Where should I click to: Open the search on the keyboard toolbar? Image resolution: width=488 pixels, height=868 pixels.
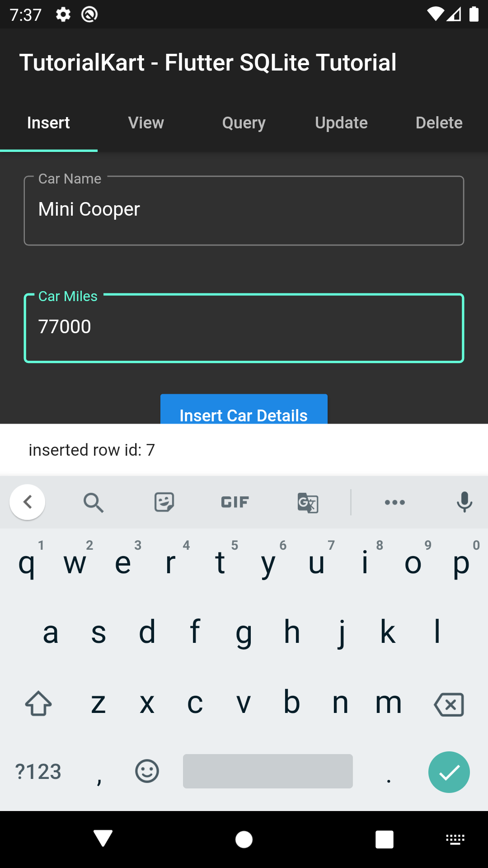pyautogui.click(x=94, y=502)
